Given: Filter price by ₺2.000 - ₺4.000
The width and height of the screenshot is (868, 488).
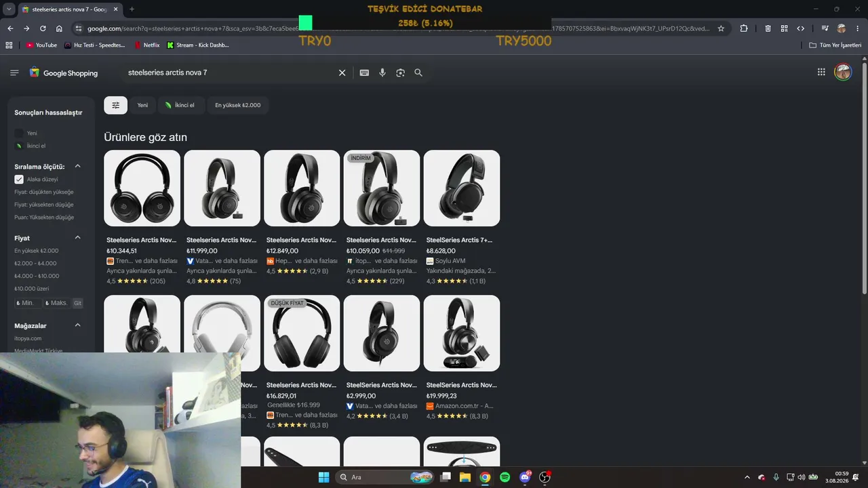Looking at the screenshot, I should (35, 263).
